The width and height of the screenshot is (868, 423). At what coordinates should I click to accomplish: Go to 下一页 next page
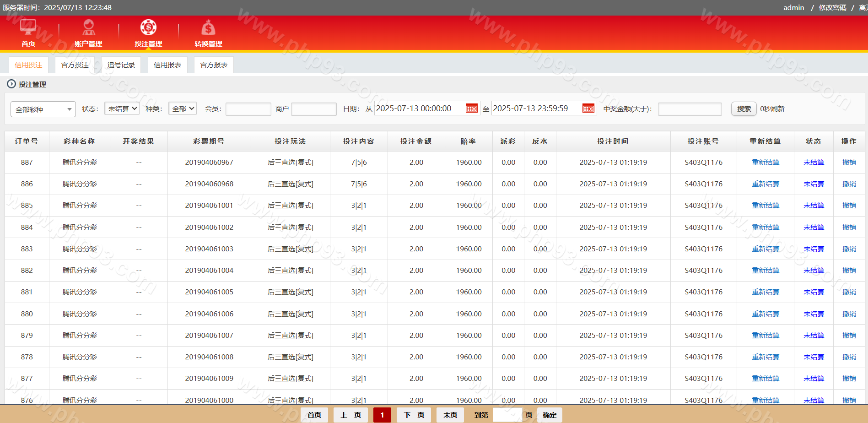point(414,415)
